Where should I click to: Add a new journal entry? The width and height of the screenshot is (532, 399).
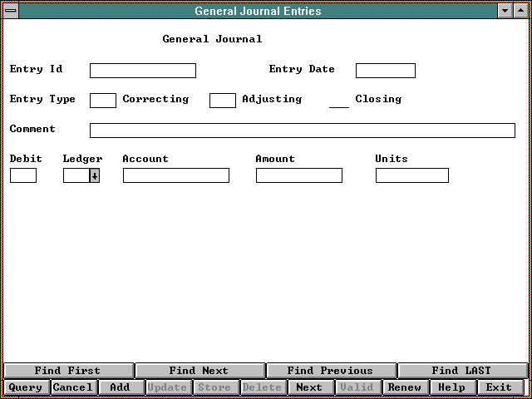coord(121,387)
